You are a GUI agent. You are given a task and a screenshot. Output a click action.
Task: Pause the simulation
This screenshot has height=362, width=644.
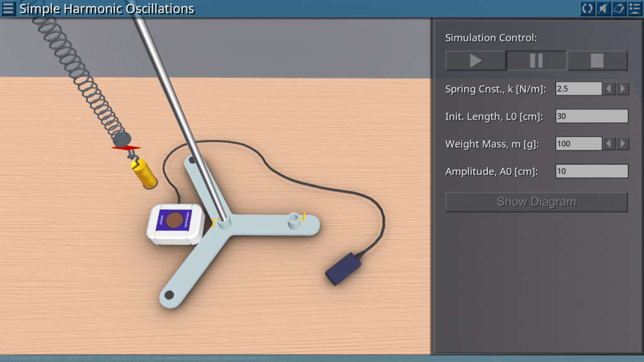click(536, 61)
